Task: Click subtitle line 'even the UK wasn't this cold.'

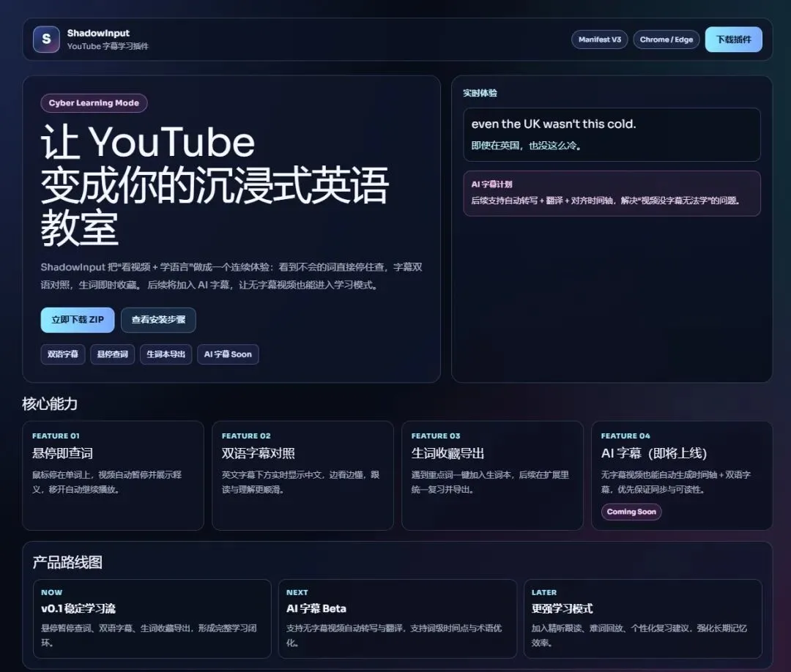Action: 554,124
